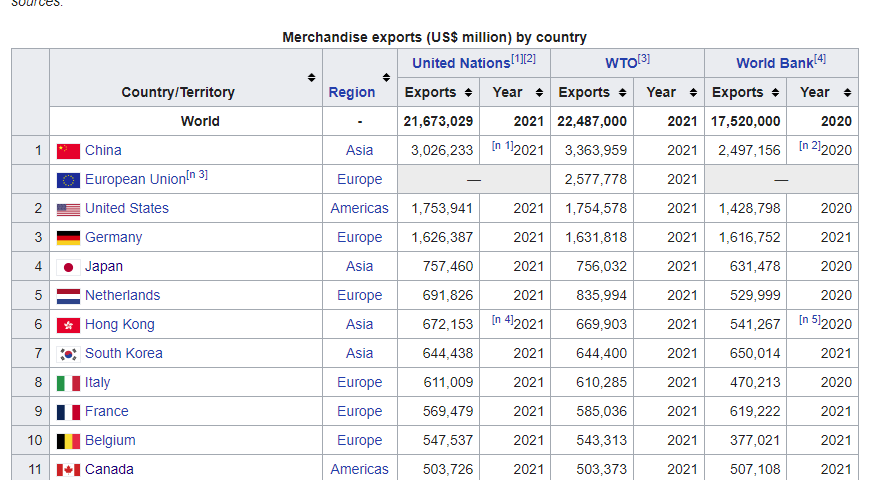The image size is (884, 480).
Task: Click the South Korea flag icon
Action: pyautogui.click(x=68, y=354)
